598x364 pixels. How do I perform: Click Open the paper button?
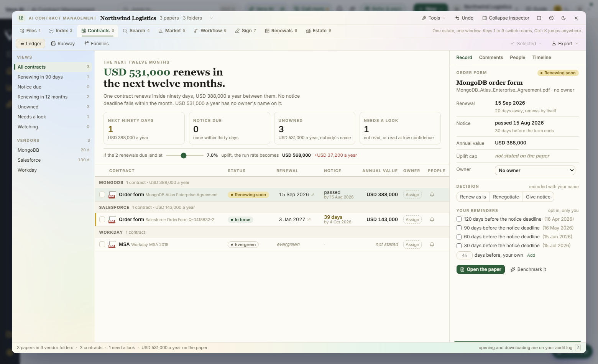pos(480,269)
